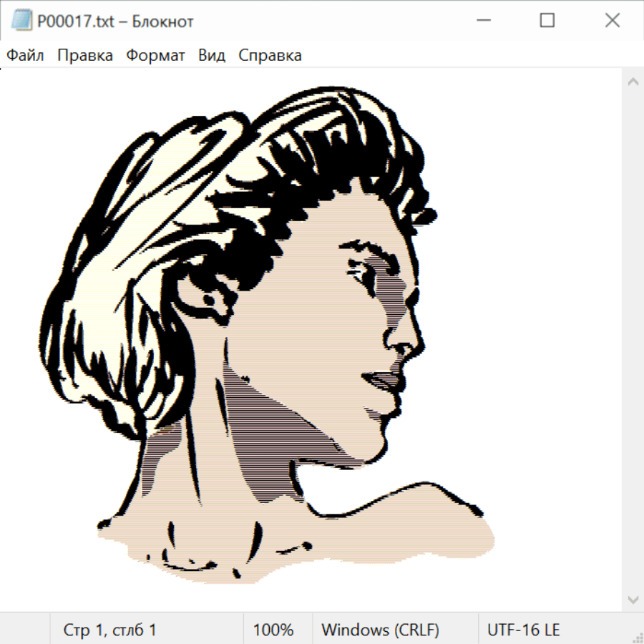Image resolution: width=644 pixels, height=644 pixels.
Task: Open the Справка menu
Action: tap(270, 55)
